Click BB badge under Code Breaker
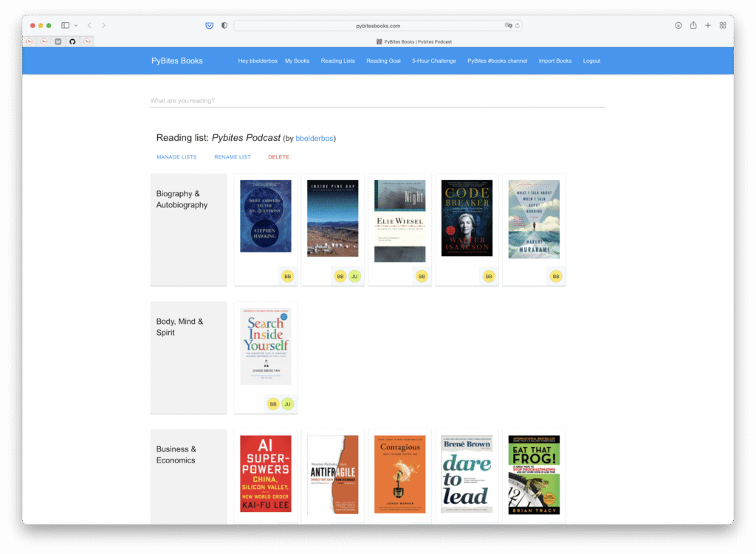 (x=489, y=277)
